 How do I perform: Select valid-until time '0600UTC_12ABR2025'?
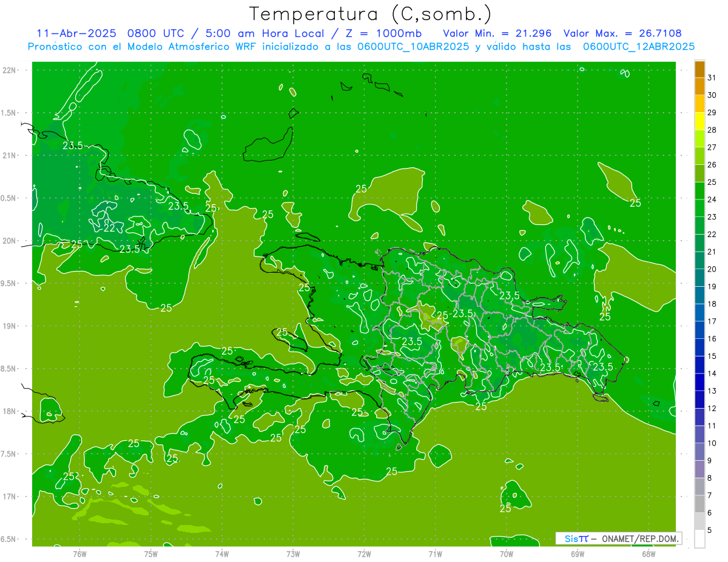pyautogui.click(x=639, y=47)
